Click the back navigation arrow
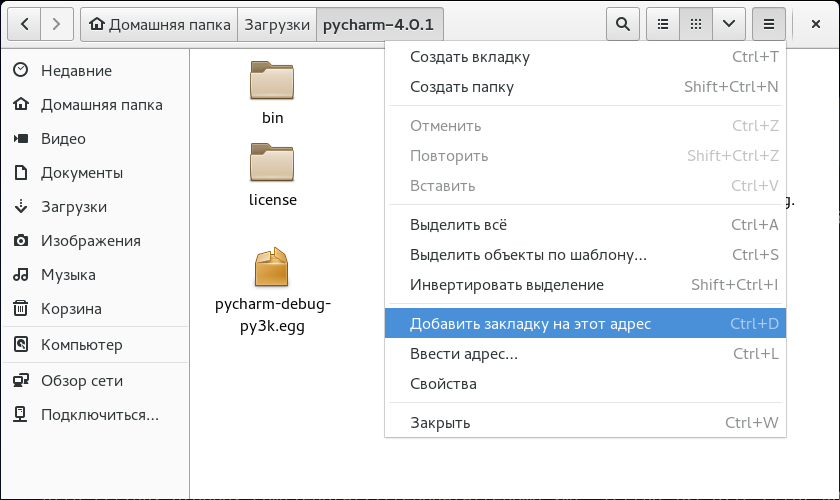 (x=25, y=23)
